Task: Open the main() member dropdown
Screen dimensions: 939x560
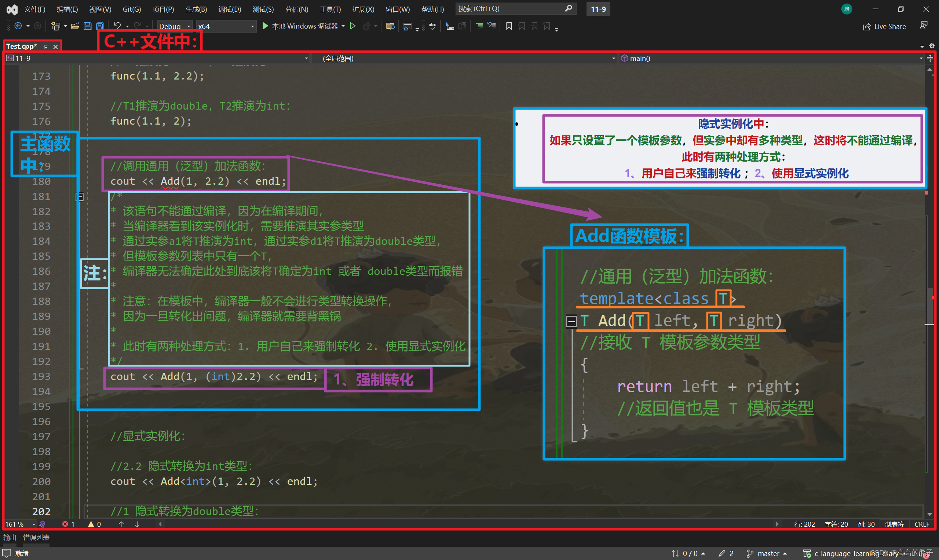Action: click(x=772, y=58)
